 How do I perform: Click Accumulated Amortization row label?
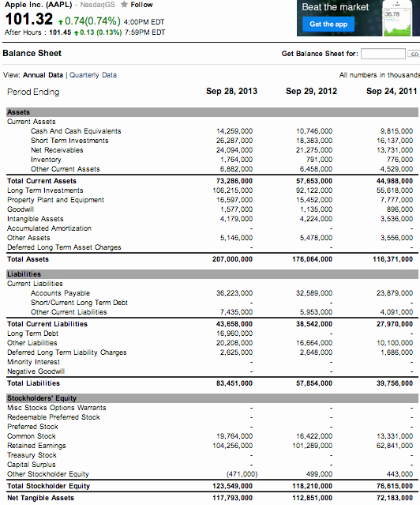point(49,228)
